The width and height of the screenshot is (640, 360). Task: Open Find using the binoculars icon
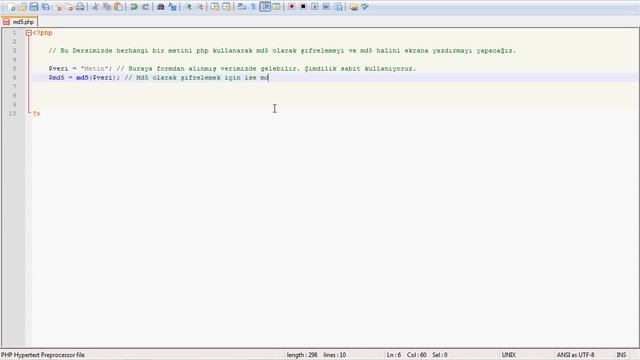click(160, 7)
